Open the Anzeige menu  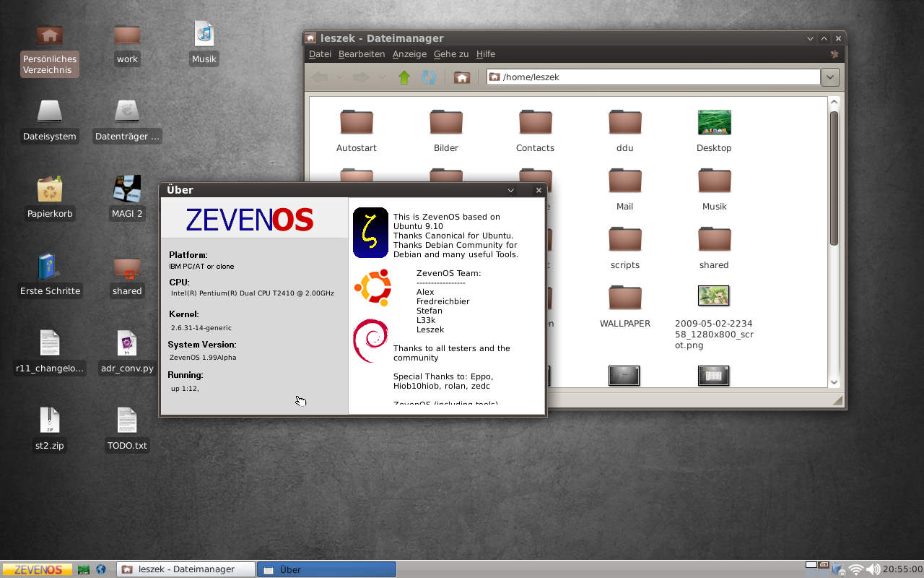point(409,54)
